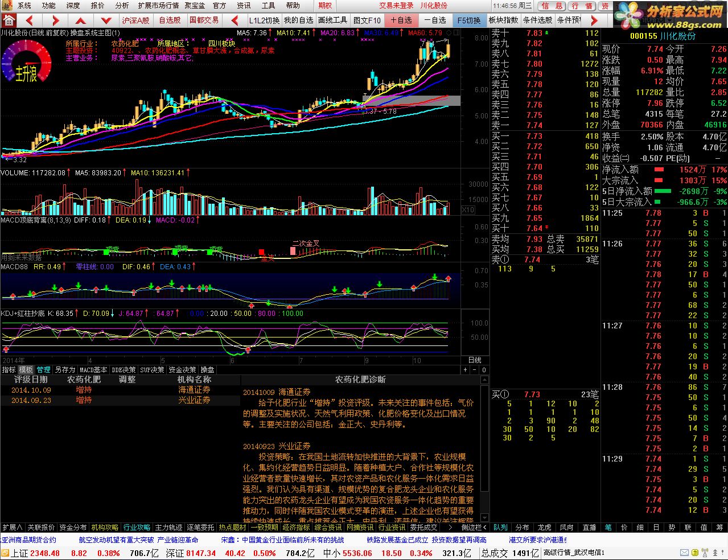
Task: Click last tray icon at bottom-right of status bar
Action: 722,553
